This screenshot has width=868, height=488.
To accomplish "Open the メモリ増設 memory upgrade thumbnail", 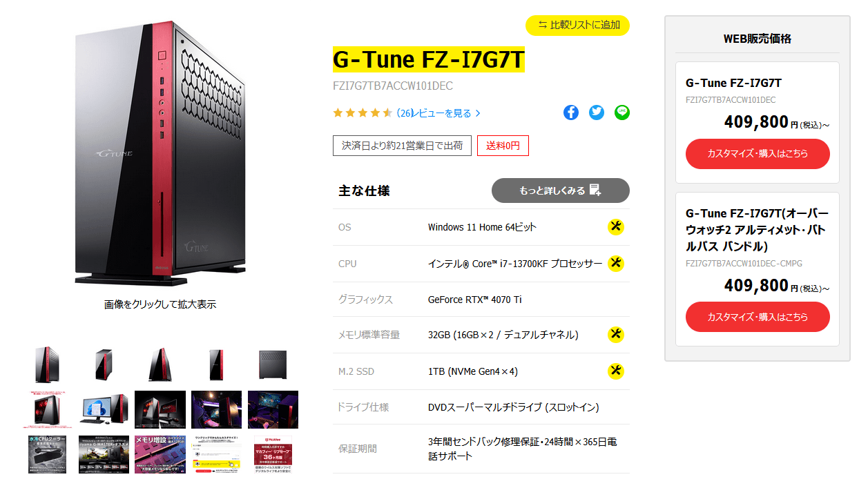I will point(160,454).
